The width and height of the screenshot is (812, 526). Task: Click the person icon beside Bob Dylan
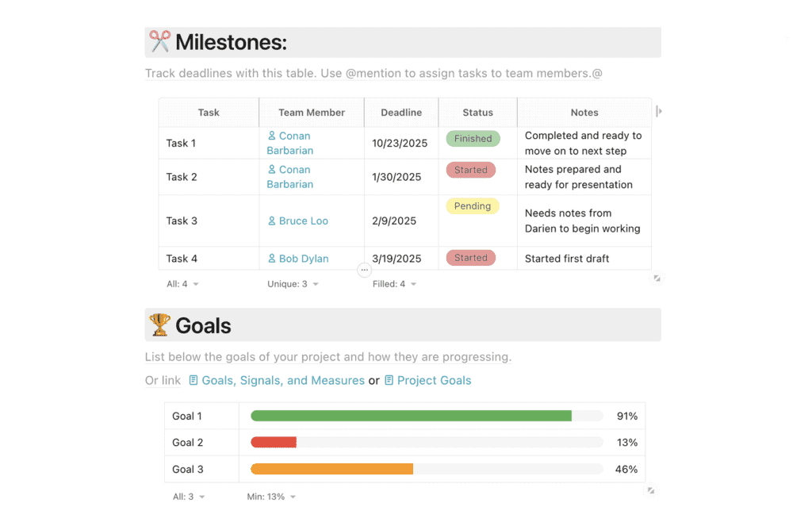tap(273, 258)
